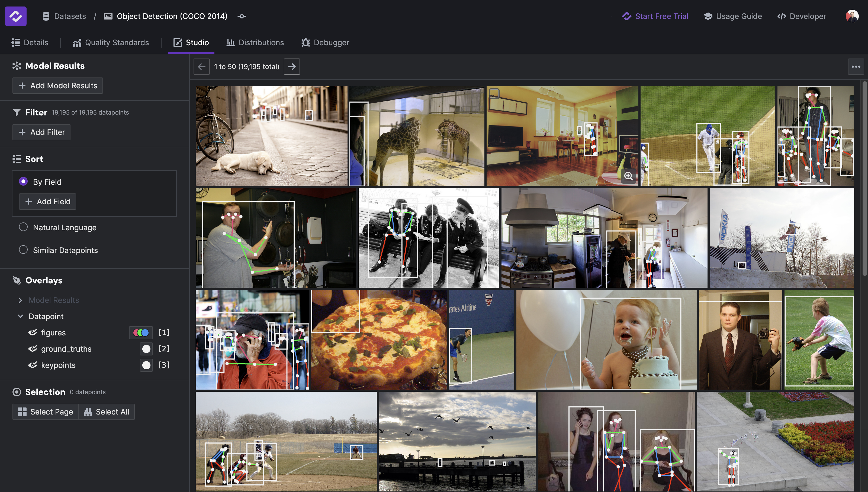Screen dimensions: 868x492
Task: Click the purple app logo icon
Action: pyautogui.click(x=15, y=16)
